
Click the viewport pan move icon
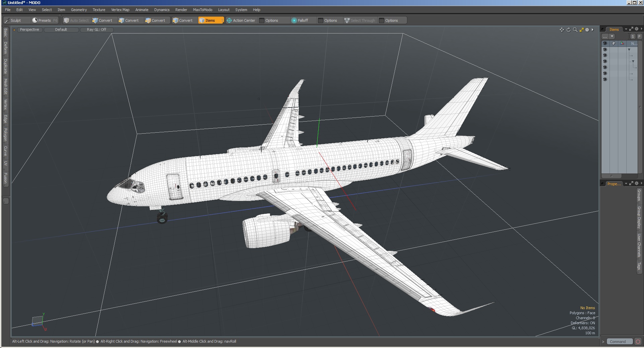coord(562,30)
